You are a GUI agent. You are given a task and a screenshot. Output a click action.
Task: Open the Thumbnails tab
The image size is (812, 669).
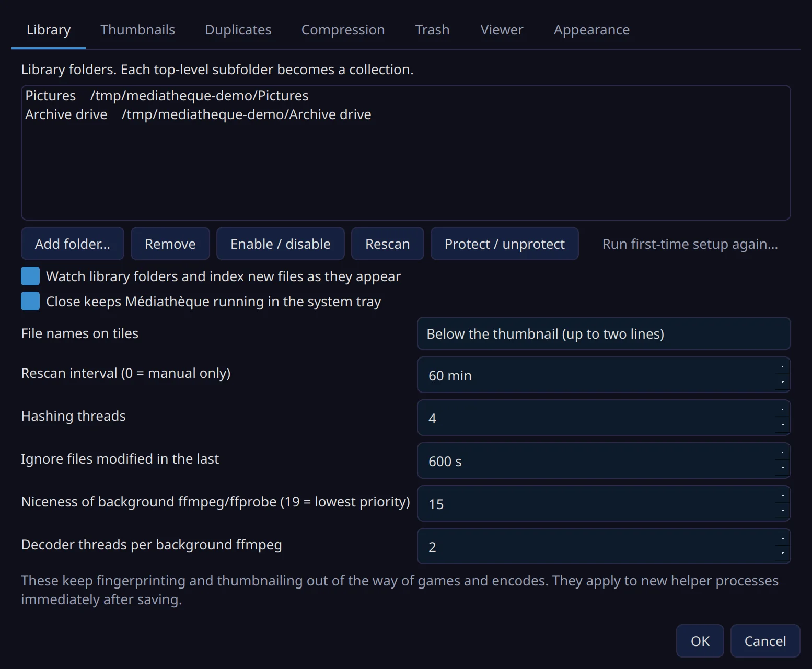pyautogui.click(x=138, y=30)
